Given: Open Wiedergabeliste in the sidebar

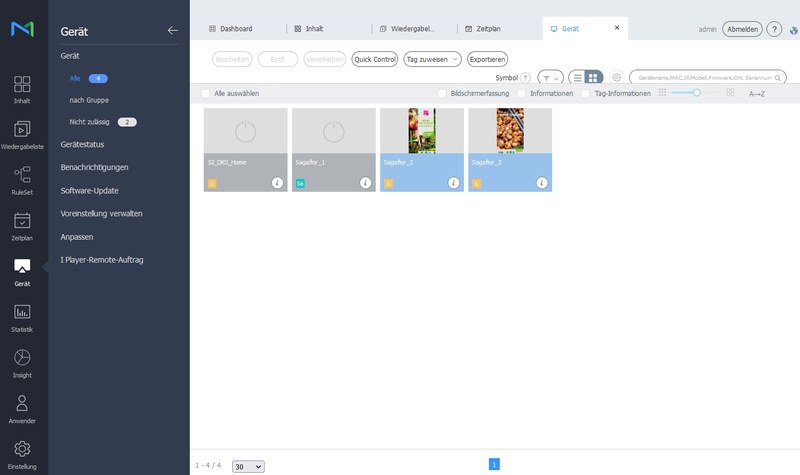Looking at the screenshot, I should click(22, 134).
